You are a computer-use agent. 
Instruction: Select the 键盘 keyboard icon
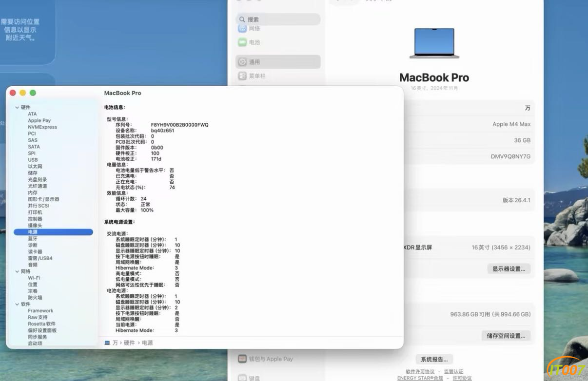click(242, 378)
